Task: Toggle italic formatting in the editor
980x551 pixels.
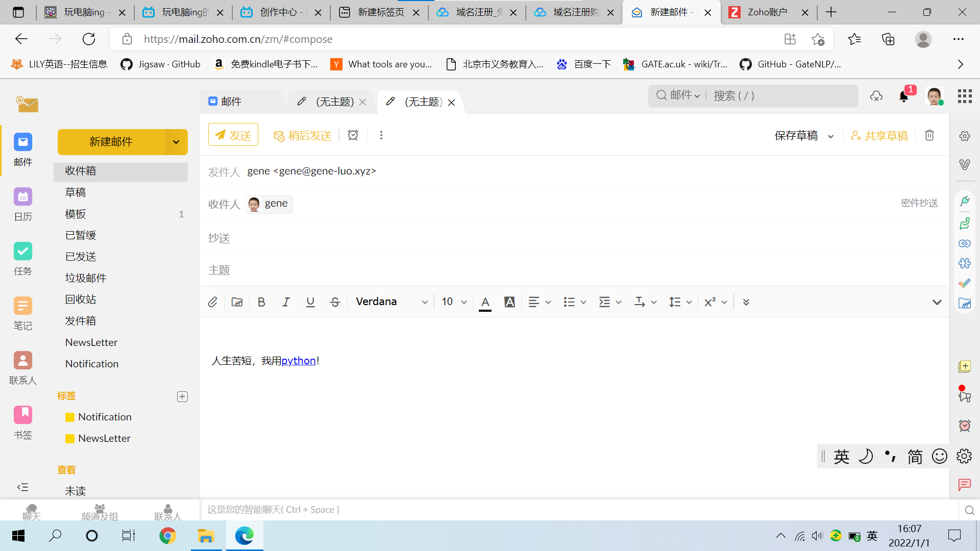Action: pos(286,302)
